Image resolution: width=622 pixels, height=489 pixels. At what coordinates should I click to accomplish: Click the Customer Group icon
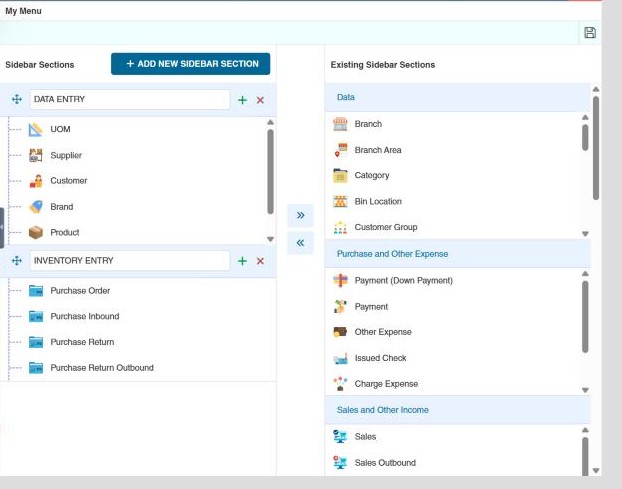click(x=340, y=227)
